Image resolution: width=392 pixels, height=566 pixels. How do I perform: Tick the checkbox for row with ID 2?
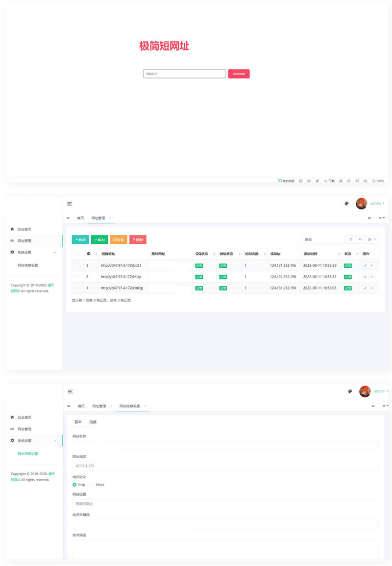tap(76, 277)
